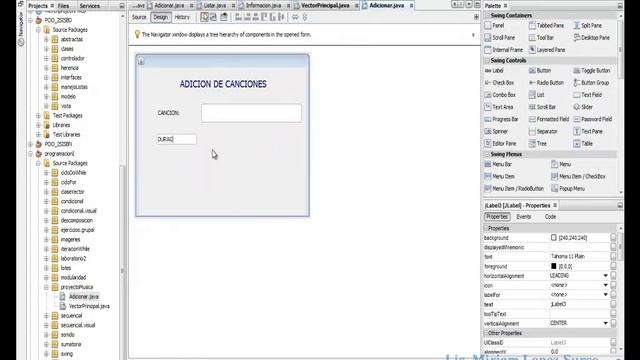Click the Preview Design toolbar icon
The height and width of the screenshot is (360, 640).
point(224,17)
